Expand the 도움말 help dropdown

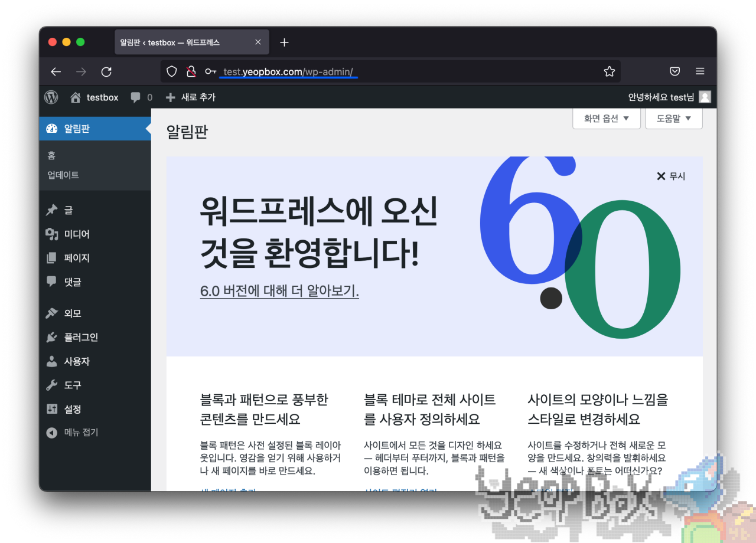pyautogui.click(x=673, y=118)
